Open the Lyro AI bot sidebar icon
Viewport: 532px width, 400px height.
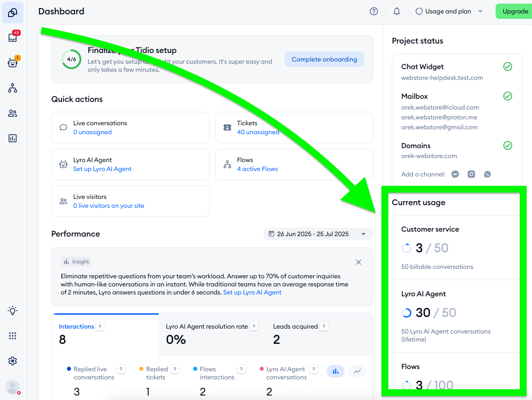point(13,62)
